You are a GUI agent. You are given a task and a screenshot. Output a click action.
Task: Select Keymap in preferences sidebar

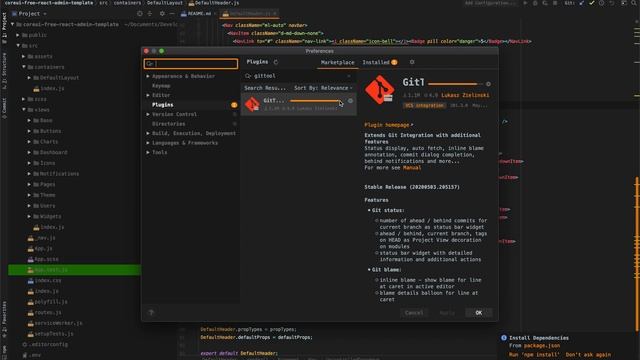(x=161, y=86)
